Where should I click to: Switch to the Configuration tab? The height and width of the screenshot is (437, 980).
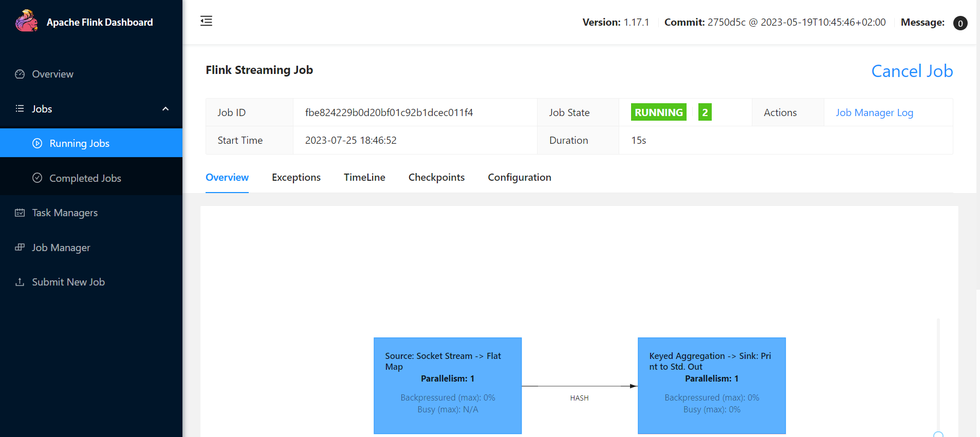(520, 177)
